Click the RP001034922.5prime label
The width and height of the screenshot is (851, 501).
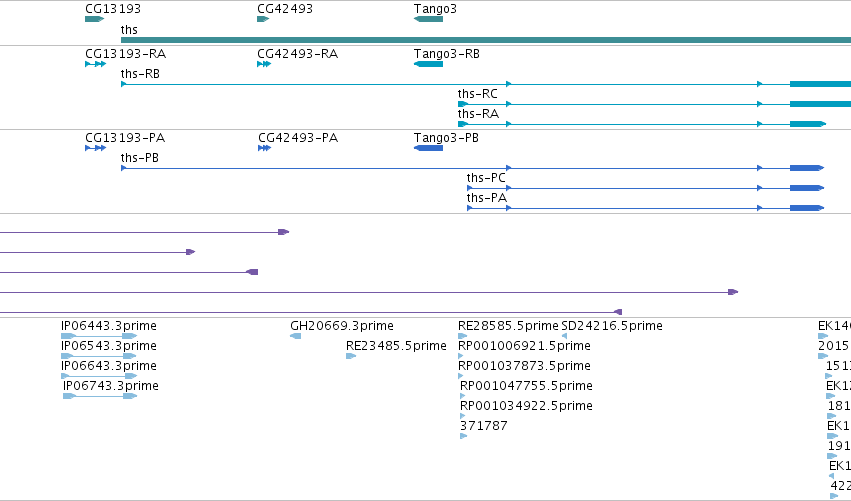point(526,406)
